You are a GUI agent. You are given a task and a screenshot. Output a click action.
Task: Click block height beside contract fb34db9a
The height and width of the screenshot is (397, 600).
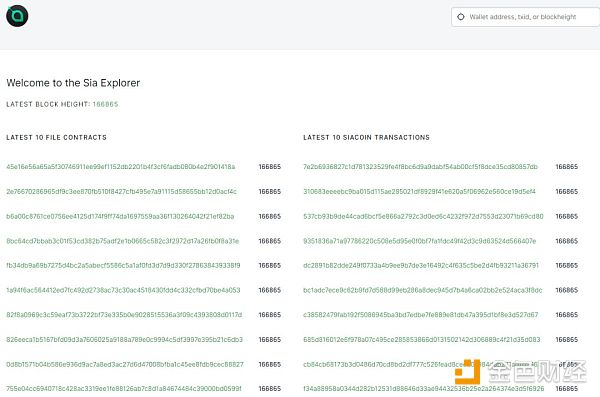[x=270, y=265]
